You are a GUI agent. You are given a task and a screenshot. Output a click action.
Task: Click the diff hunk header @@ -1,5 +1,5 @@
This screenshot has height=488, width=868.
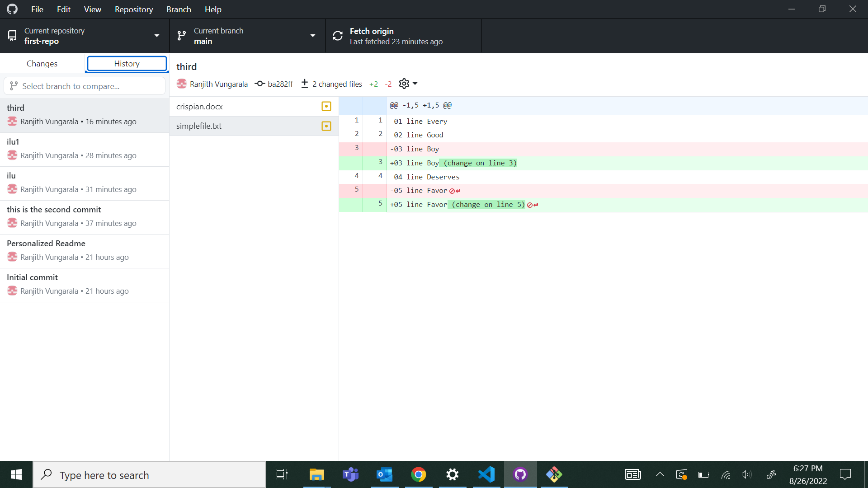tap(421, 105)
